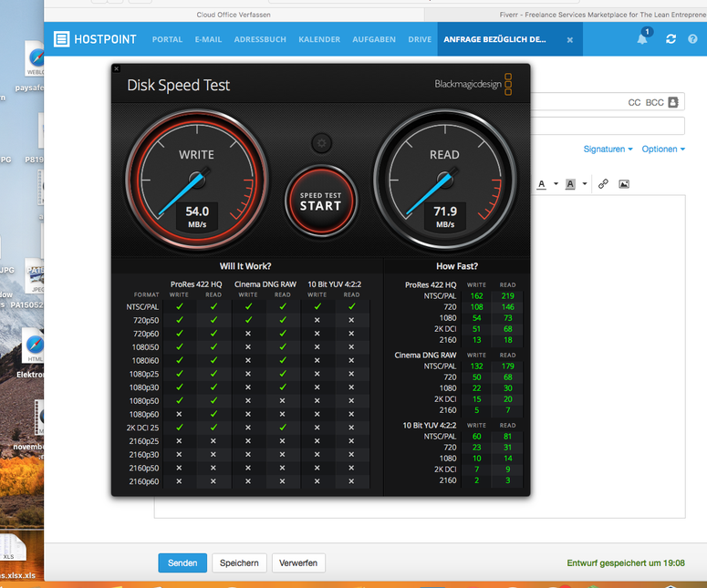
Task: Open the Adressbuch section
Action: coord(260,39)
